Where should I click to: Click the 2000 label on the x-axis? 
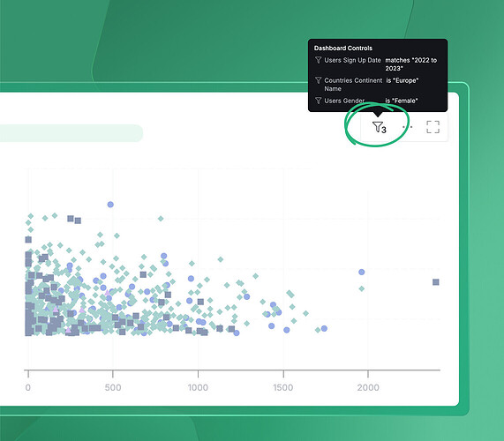368,387
